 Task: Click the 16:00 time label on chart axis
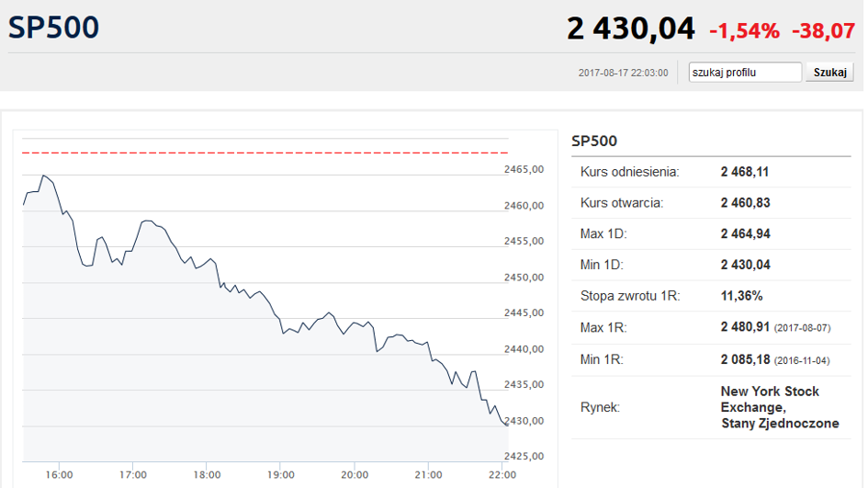(59, 474)
